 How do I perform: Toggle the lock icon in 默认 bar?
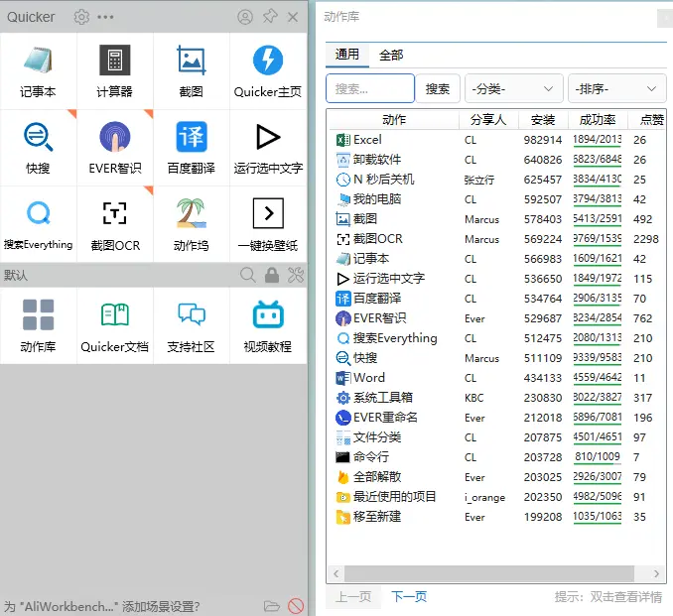(272, 275)
